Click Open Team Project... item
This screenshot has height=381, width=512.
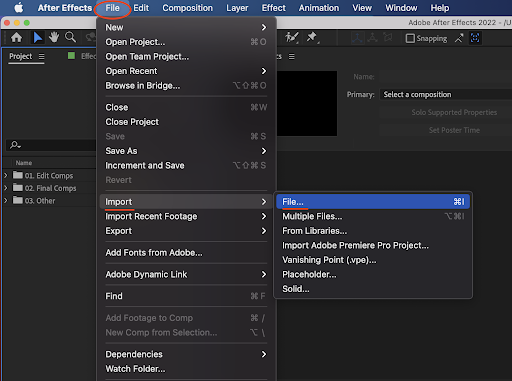click(x=186, y=57)
